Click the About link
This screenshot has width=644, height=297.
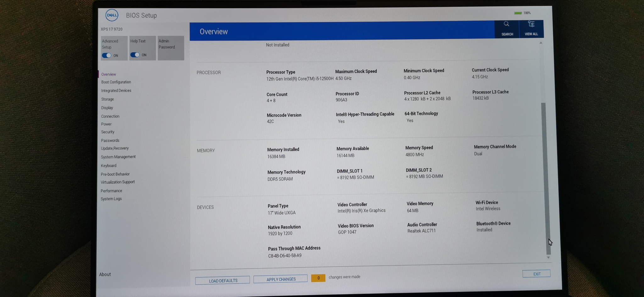tap(105, 274)
